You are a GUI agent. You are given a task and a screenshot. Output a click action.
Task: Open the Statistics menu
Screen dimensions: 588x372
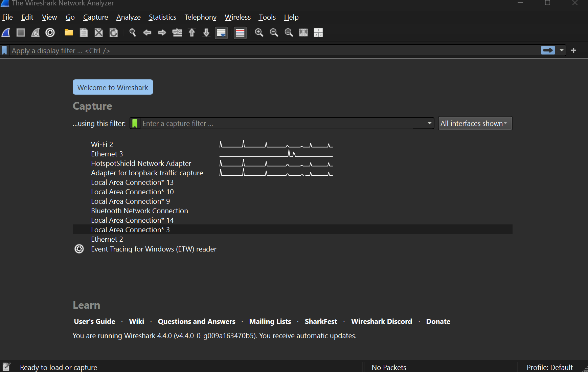point(162,17)
